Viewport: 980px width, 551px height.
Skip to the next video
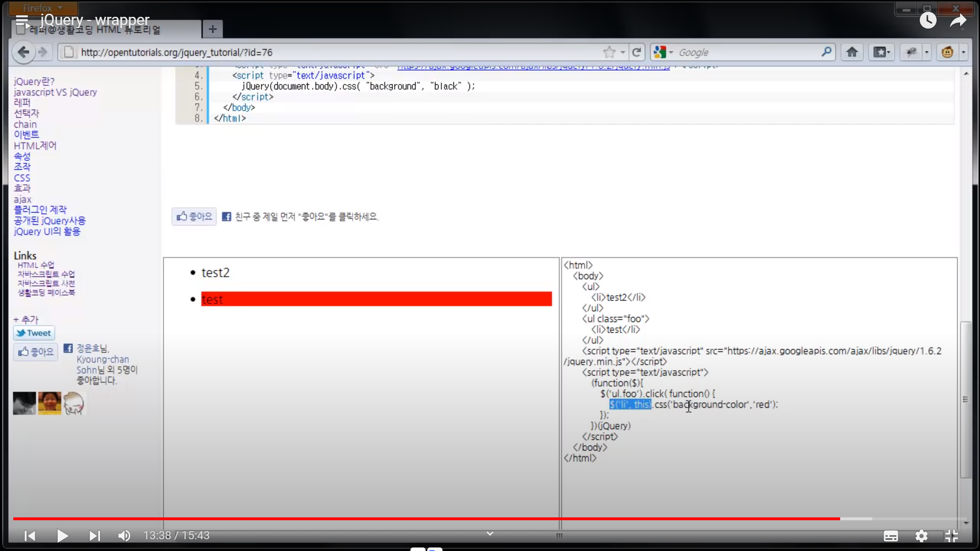click(x=94, y=536)
